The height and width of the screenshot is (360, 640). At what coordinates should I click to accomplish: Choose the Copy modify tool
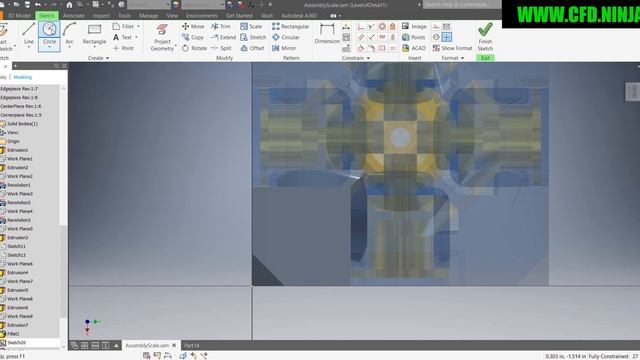(193, 37)
